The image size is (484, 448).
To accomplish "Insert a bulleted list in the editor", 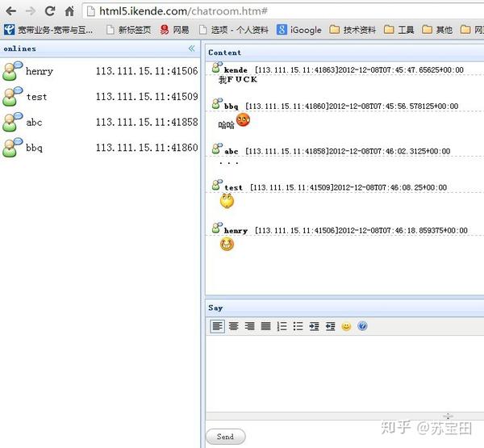I will click(x=298, y=326).
